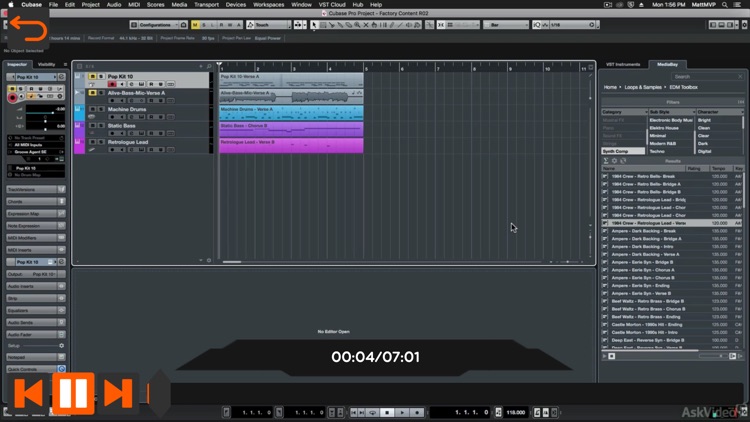Click the Add Track plus icon
The height and width of the screenshot is (422, 750).
[201, 67]
